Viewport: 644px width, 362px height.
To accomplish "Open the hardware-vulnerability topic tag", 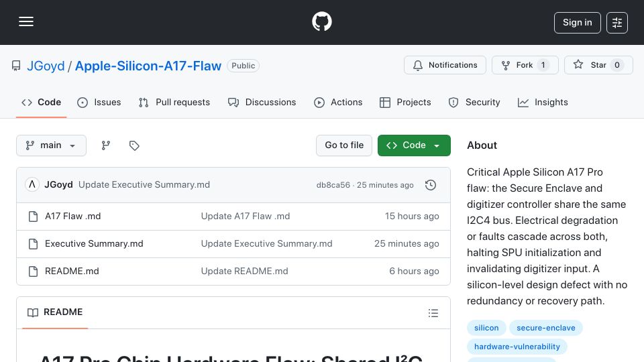I will (x=517, y=347).
